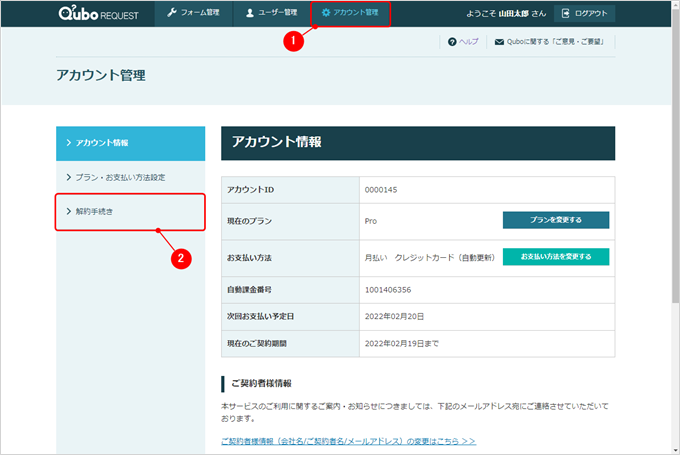Viewport: 680px width, 455px height.
Task: Click the 次回お支払い予定日 row label
Action: click(x=260, y=317)
